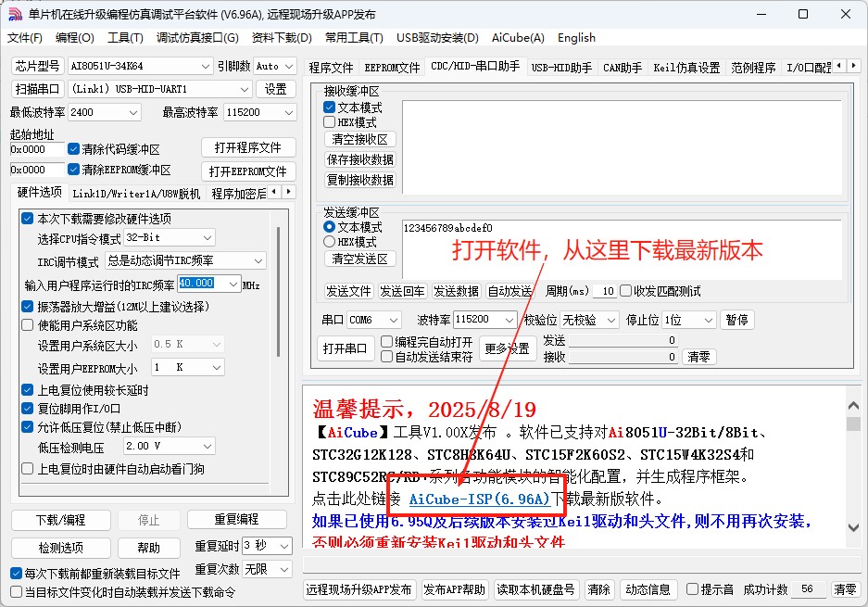Select 文本模式 radio in send buffer
Image resolution: width=868 pixels, height=607 pixels.
pos(330,227)
